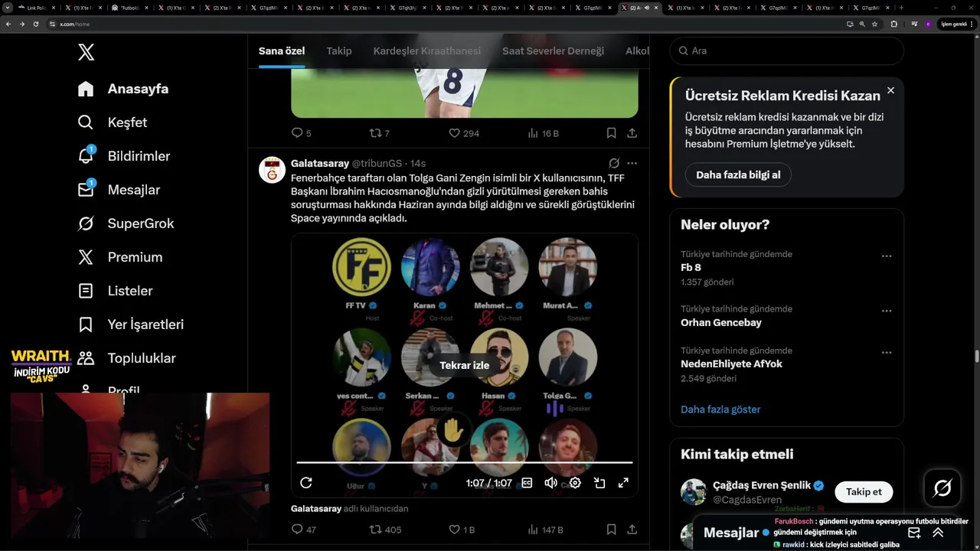This screenshot has height=551, width=980.
Task: Like the Galatasaray tweet with 1 B likes
Action: (462, 530)
